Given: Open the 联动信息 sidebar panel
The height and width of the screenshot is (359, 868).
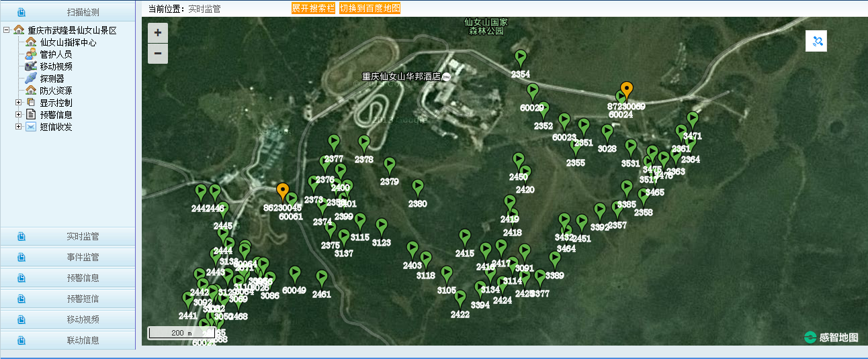Looking at the screenshot, I should (x=68, y=340).
